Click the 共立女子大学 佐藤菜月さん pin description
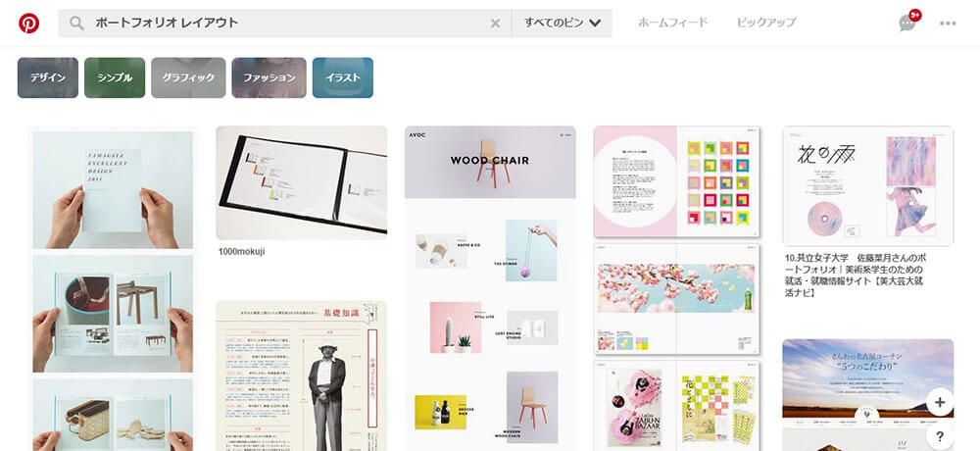This screenshot has width=980, height=451. click(857, 276)
